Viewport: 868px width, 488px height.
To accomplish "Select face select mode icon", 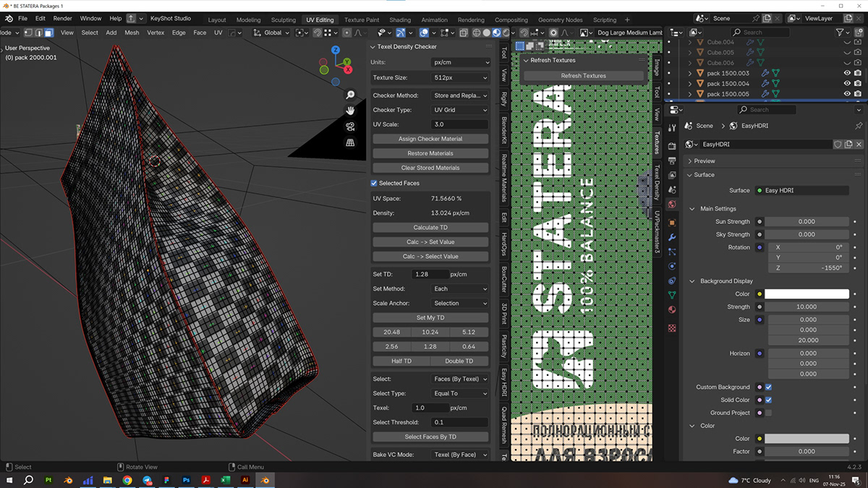I will click(x=48, y=33).
